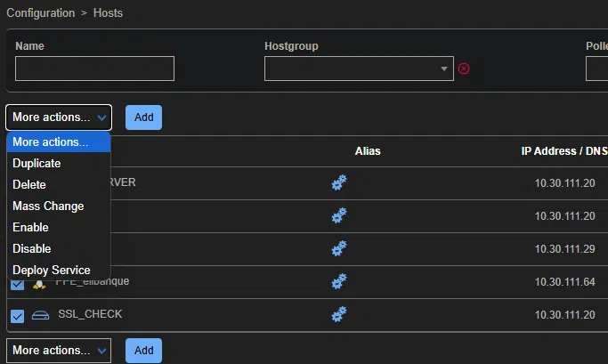The height and width of the screenshot is (364, 608).
Task: Select Disable from the actions list
Action: (32, 249)
